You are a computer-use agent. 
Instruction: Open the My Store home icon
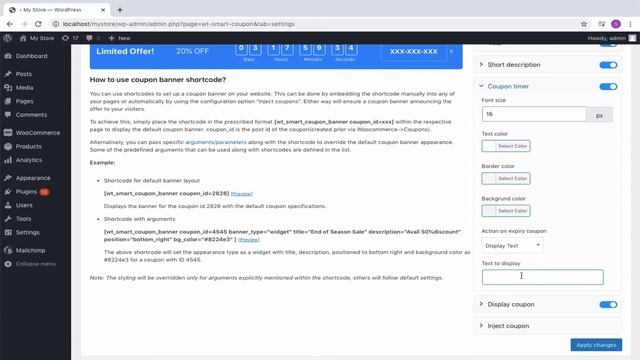click(x=23, y=38)
